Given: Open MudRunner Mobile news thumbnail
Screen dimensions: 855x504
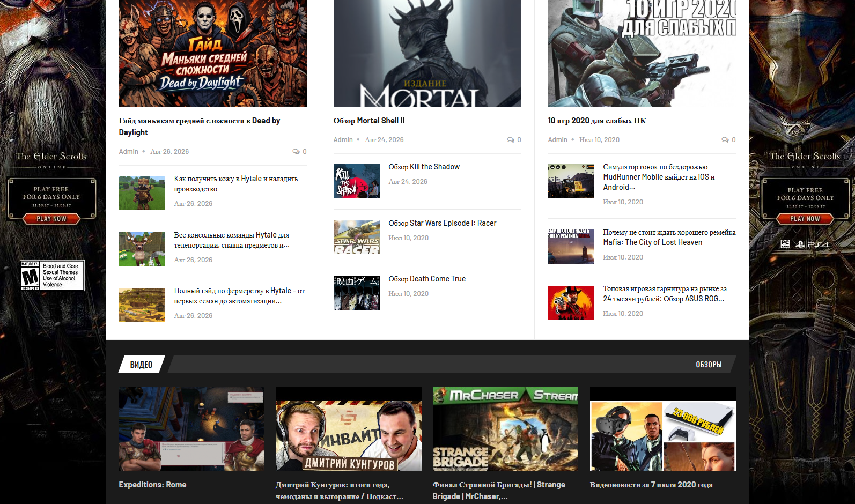Looking at the screenshot, I should tap(571, 181).
